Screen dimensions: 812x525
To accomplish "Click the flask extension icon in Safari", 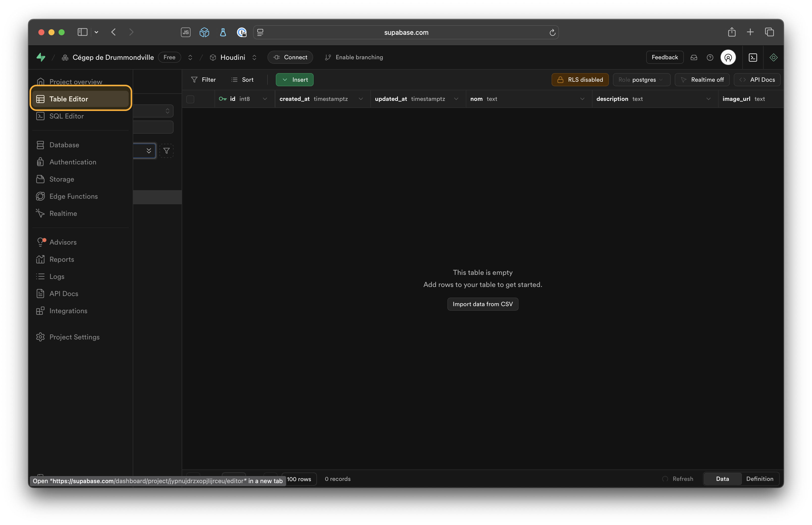I will tap(223, 32).
